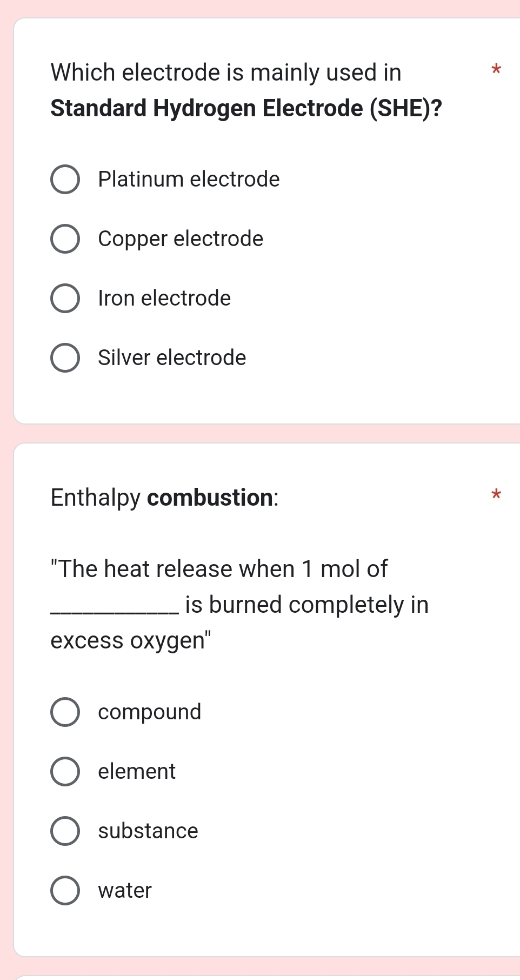Click the Silver electrode label text

(172, 357)
